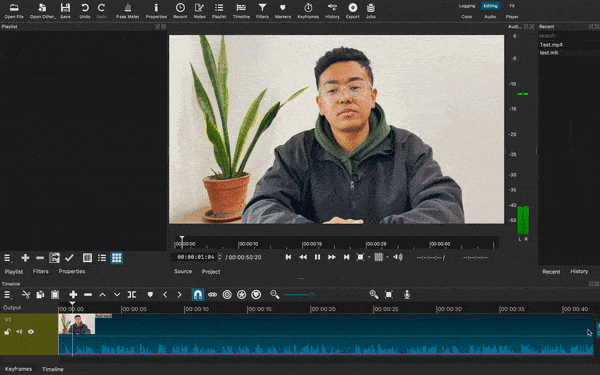Viewport: 600px width, 375px height.
Task: Save the project with the Save icon
Action: pos(65,10)
